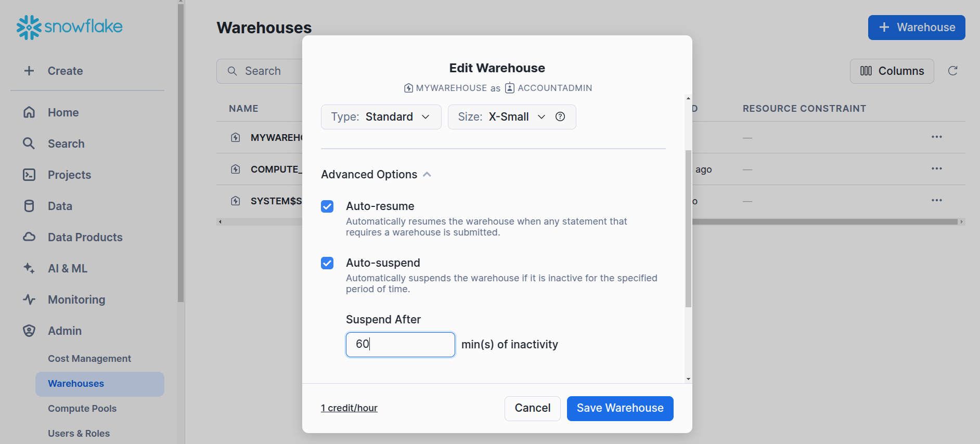The height and width of the screenshot is (444, 980).
Task: Open the Search page in sidebar
Action: point(66,143)
